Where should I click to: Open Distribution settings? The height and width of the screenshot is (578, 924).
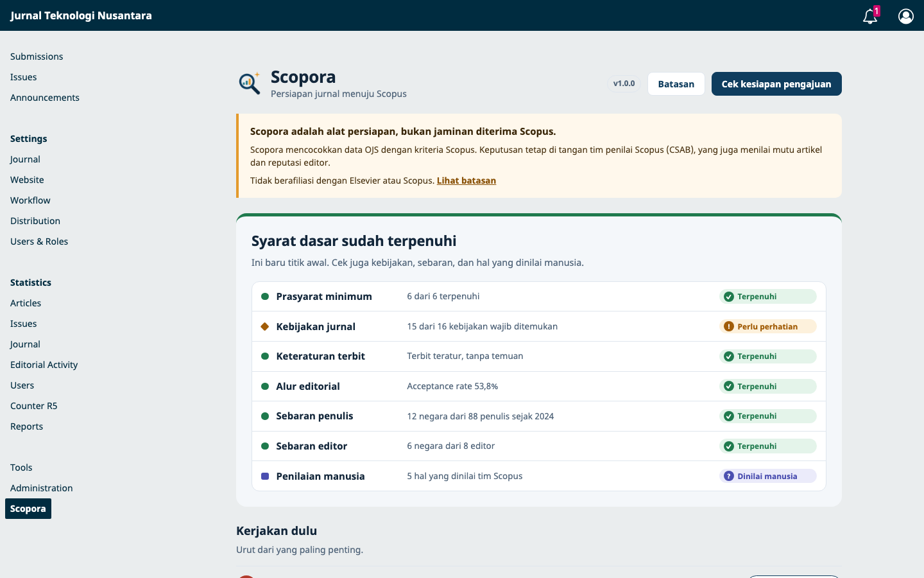35,221
